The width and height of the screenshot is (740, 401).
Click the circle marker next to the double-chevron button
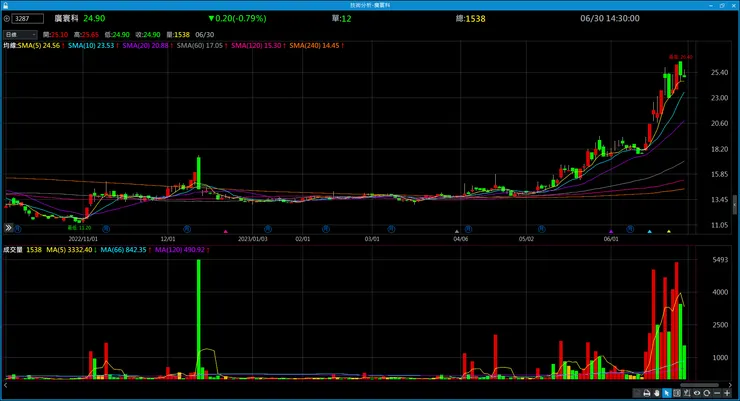17,229
